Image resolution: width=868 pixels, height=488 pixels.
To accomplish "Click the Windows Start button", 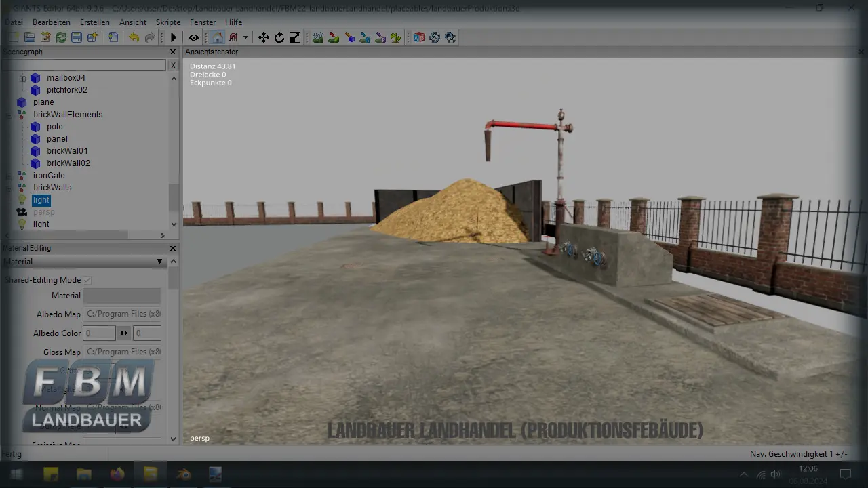I will tap(16, 474).
